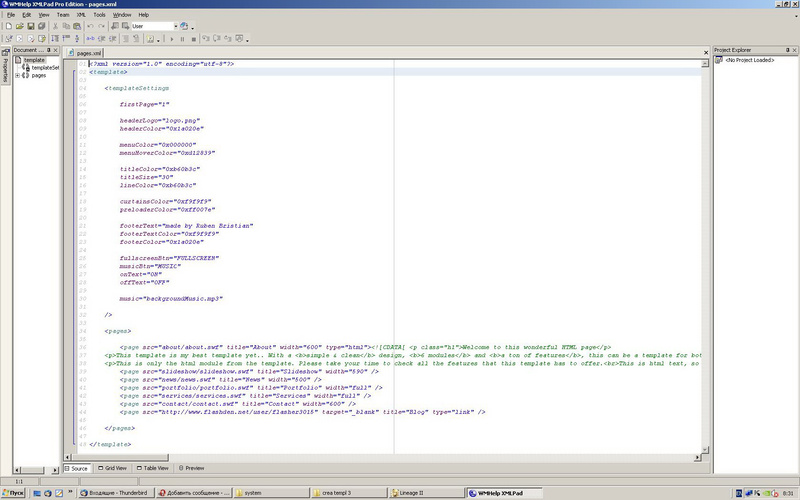Open the XML menu
The height and width of the screenshot is (500, 800).
pos(81,15)
